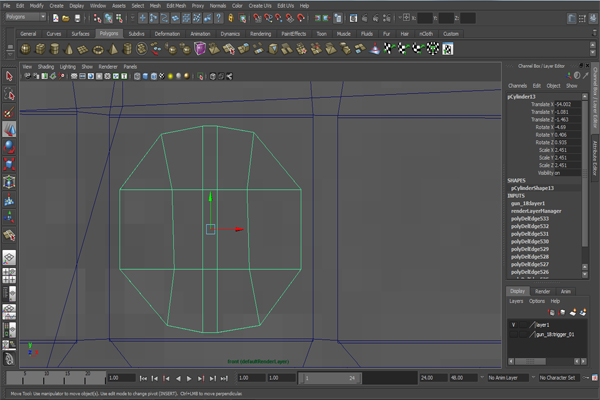Screen dimensions: 600x400
Task: Open the Edit Mesh menu
Action: pyautogui.click(x=176, y=6)
